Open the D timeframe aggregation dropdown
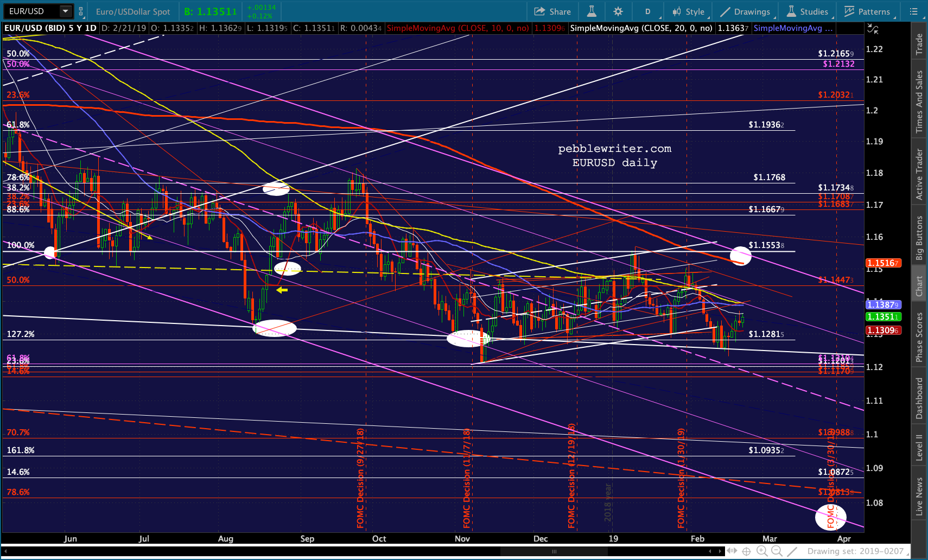This screenshot has width=928, height=560. (647, 11)
